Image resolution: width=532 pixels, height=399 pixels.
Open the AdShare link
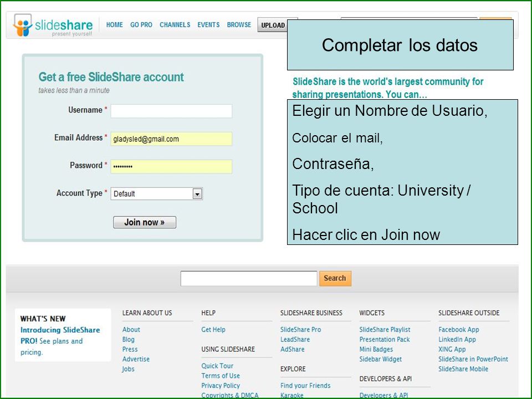click(x=292, y=349)
